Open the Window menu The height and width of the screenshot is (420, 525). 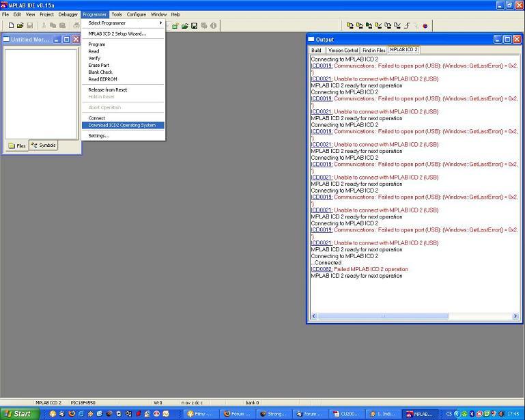(x=158, y=14)
